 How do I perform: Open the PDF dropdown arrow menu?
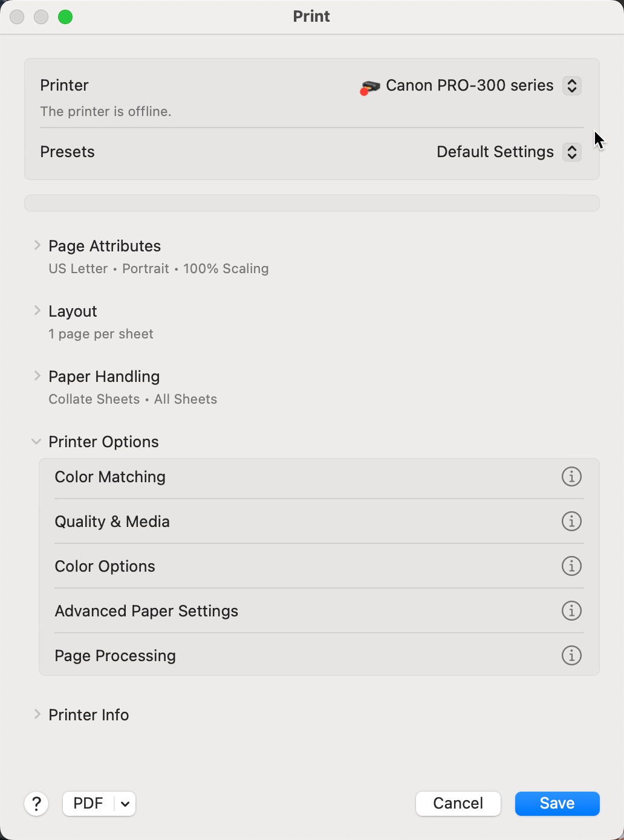click(125, 804)
